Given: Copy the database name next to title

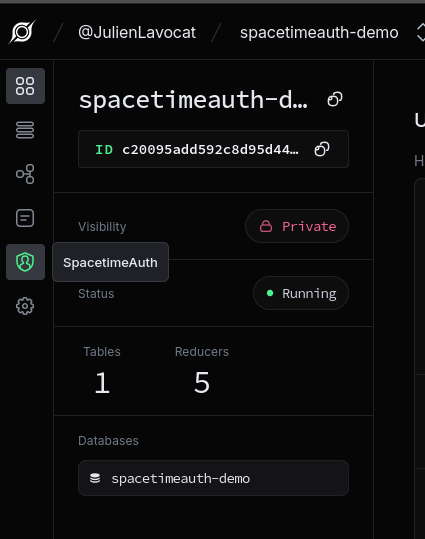Looking at the screenshot, I should (335, 99).
